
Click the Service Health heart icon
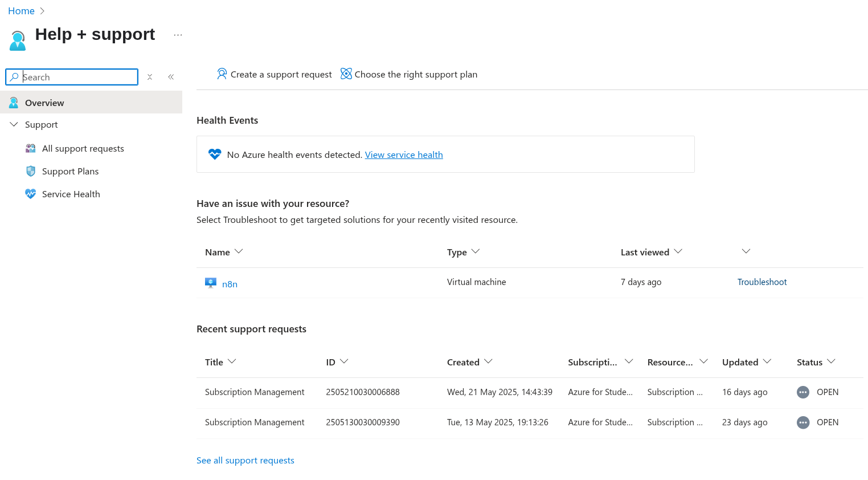point(31,194)
